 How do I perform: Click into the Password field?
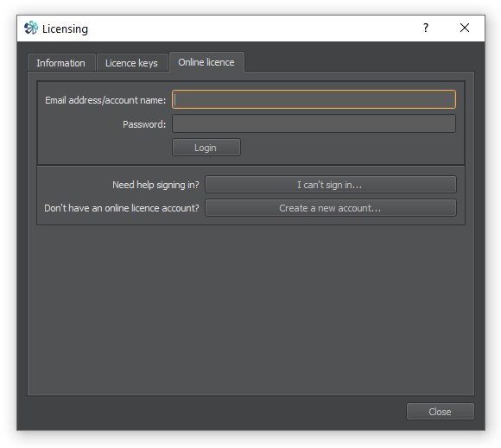[314, 123]
